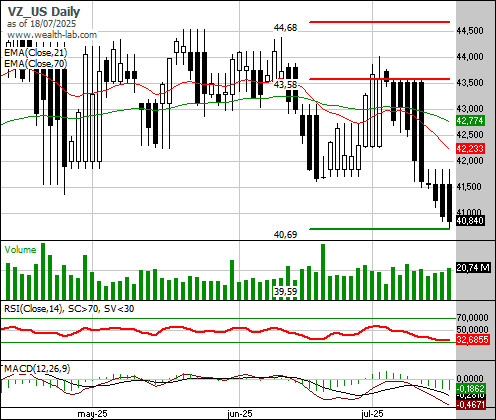The width and height of the screenshot is (496, 420).
Task: Click the jun-25 date axis label
Action: coord(240,414)
